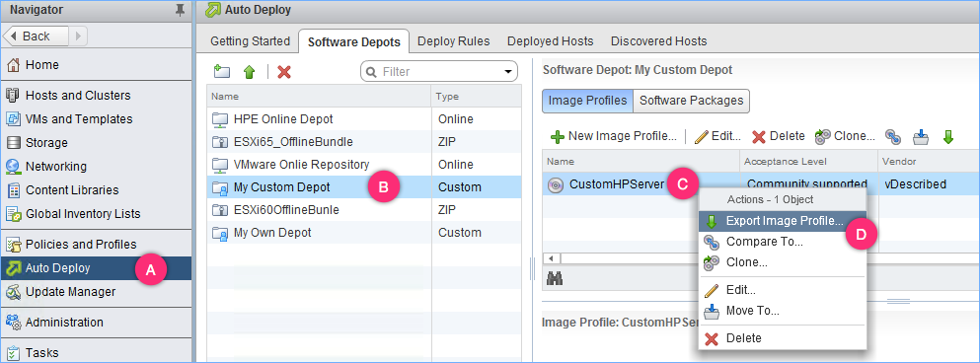This screenshot has width=980, height=363.
Task: Click the green export image profile toolbar icon
Action: [x=948, y=137]
